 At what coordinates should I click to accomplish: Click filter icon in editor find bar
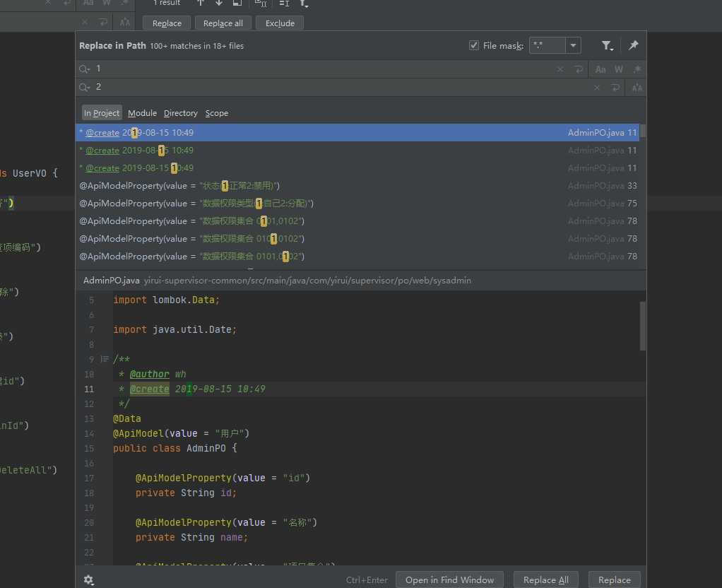point(304,4)
